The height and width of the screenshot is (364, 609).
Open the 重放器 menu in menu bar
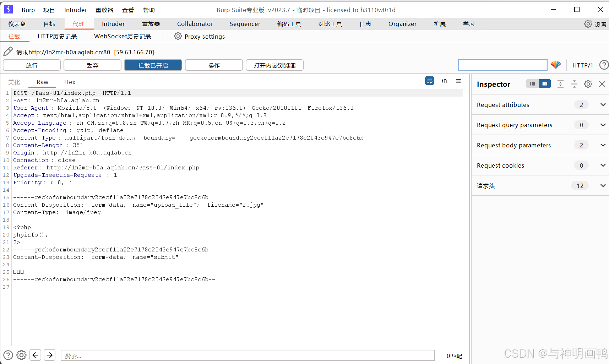[x=104, y=10]
